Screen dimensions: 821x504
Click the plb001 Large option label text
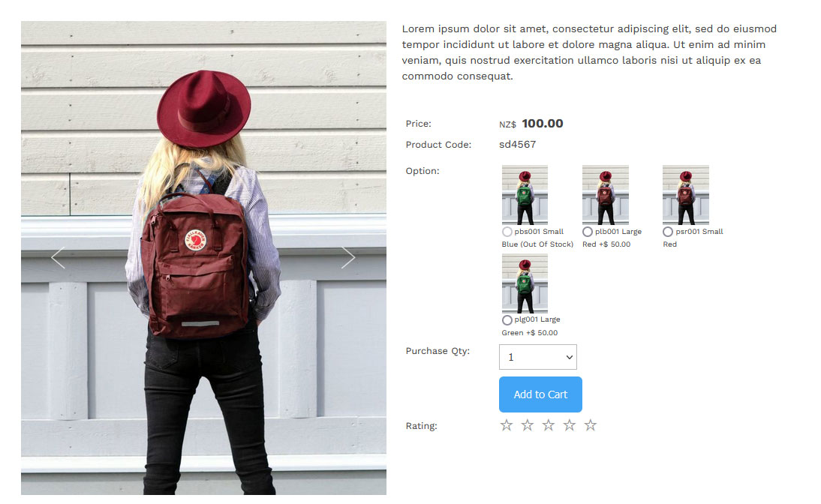(x=618, y=232)
